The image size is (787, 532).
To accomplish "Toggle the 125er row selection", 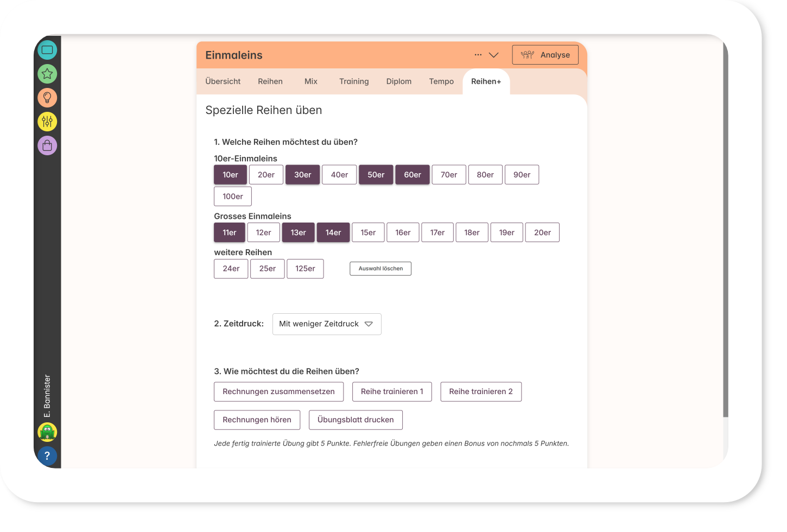I will [305, 269].
